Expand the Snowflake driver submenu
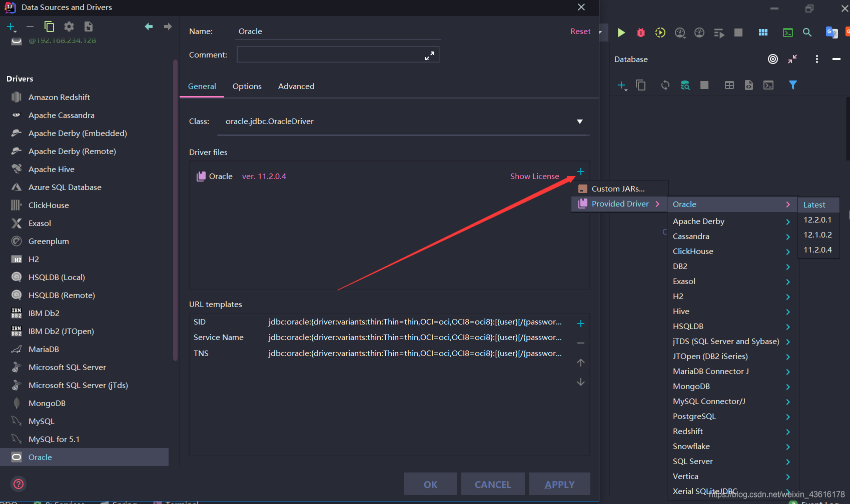The image size is (850, 504). tap(732, 446)
